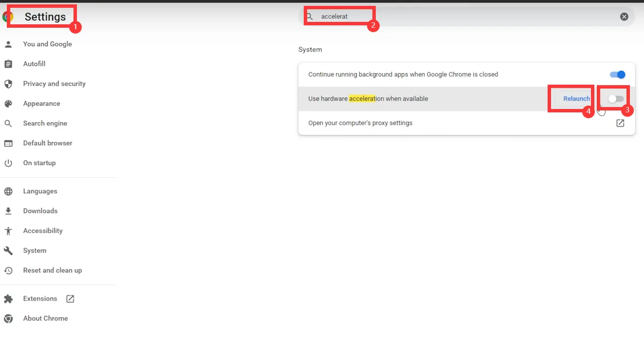Screen dimensions: 644x342
Task: Select Default browser in the sidebar
Action: point(47,143)
